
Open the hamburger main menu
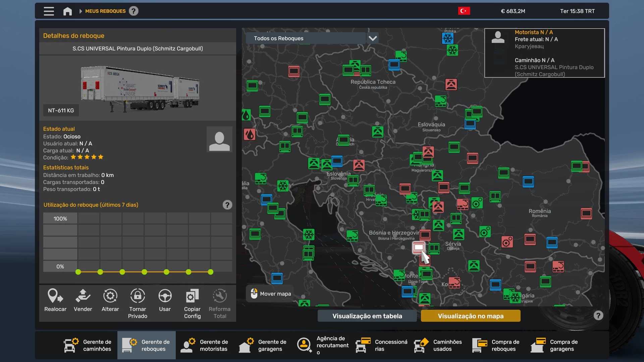(x=49, y=11)
